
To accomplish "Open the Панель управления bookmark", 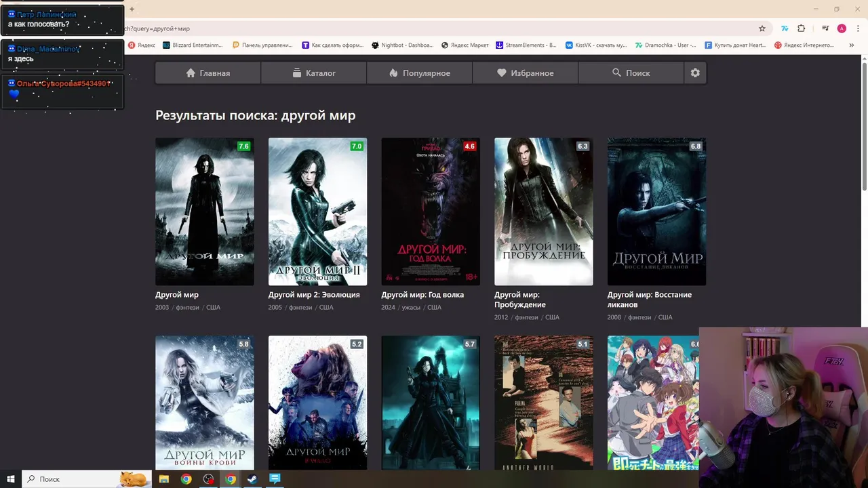I will coord(262,45).
